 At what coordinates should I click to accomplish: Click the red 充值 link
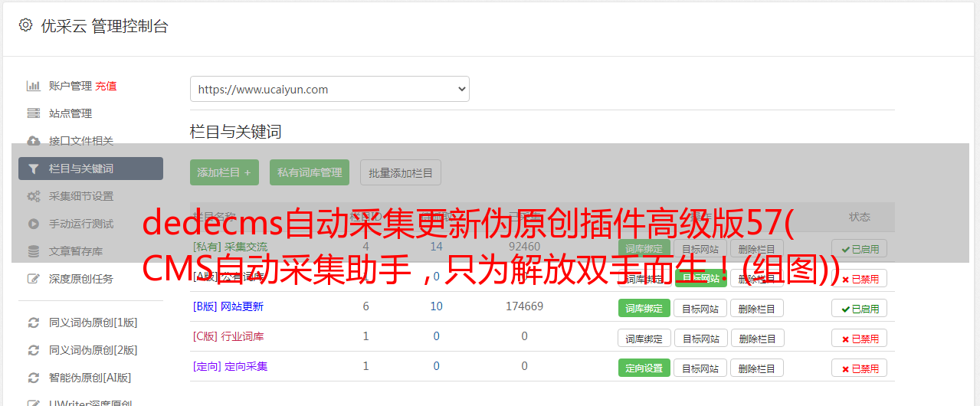[x=107, y=86]
